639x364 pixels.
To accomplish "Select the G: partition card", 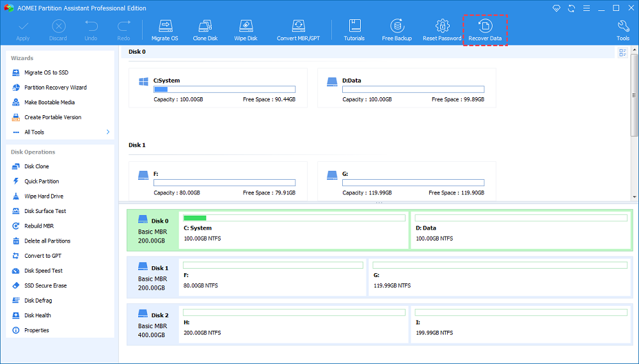I will [407, 180].
